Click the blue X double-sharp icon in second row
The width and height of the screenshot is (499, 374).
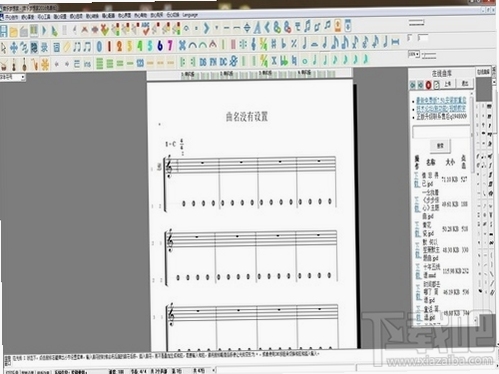[x=182, y=45]
